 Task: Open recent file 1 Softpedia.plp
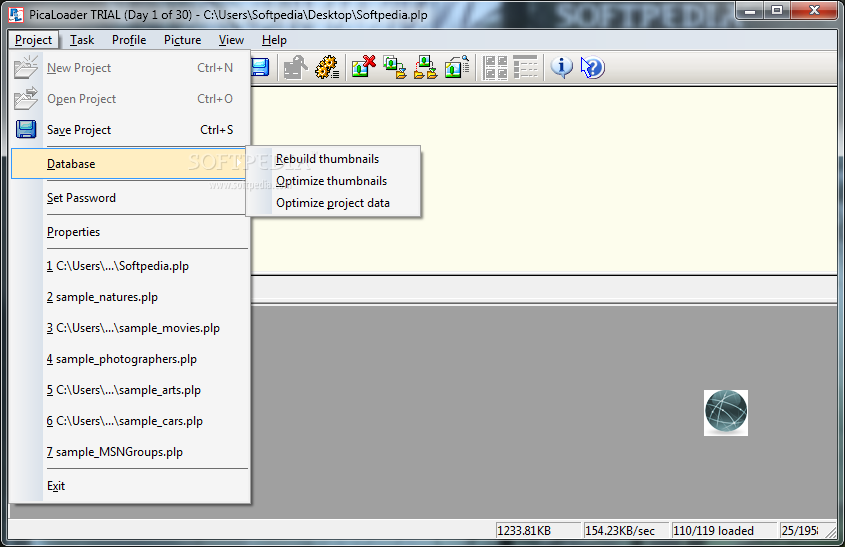[x=130, y=266]
